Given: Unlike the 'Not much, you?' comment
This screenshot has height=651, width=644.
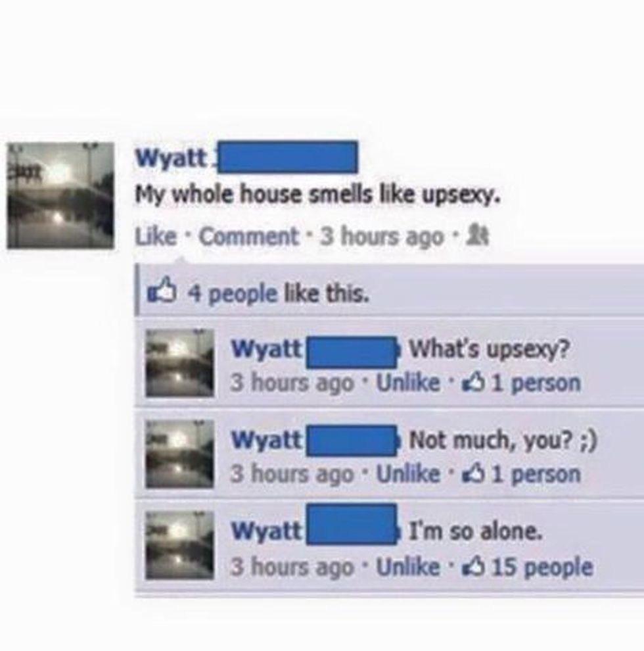Looking at the screenshot, I should (x=408, y=473).
